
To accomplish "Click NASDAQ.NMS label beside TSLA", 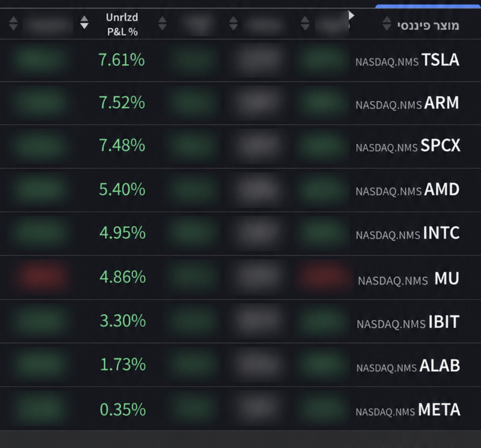I will coord(387,62).
